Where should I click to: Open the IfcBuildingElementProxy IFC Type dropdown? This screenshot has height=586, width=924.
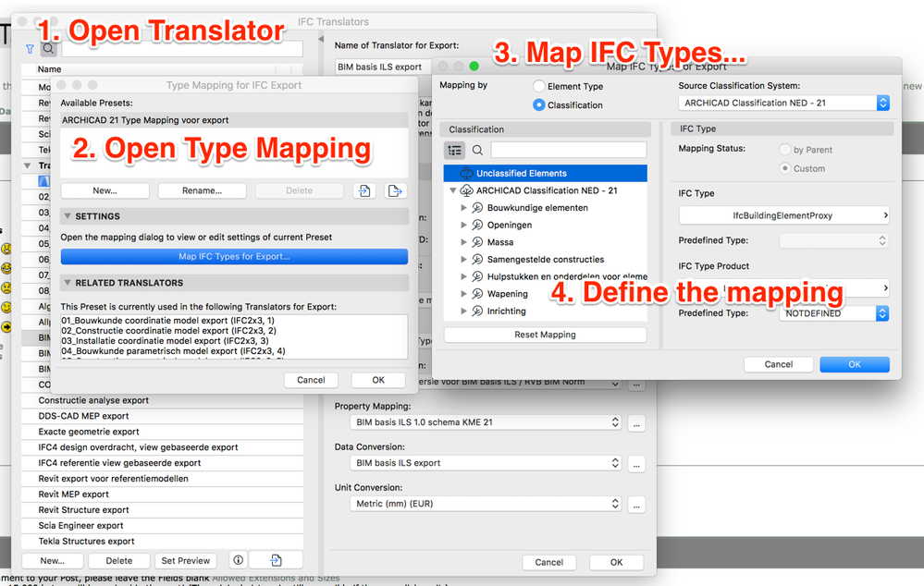783,216
